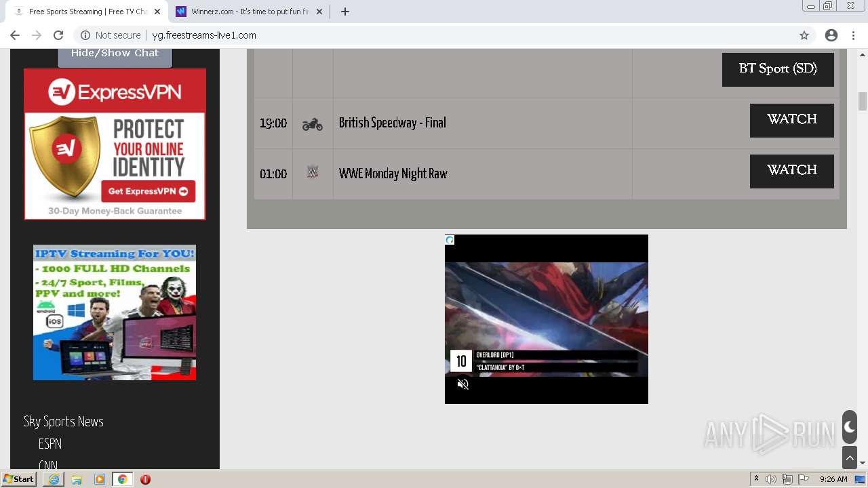Go back to the previous page
This screenshot has height=488, width=868.
click(15, 35)
